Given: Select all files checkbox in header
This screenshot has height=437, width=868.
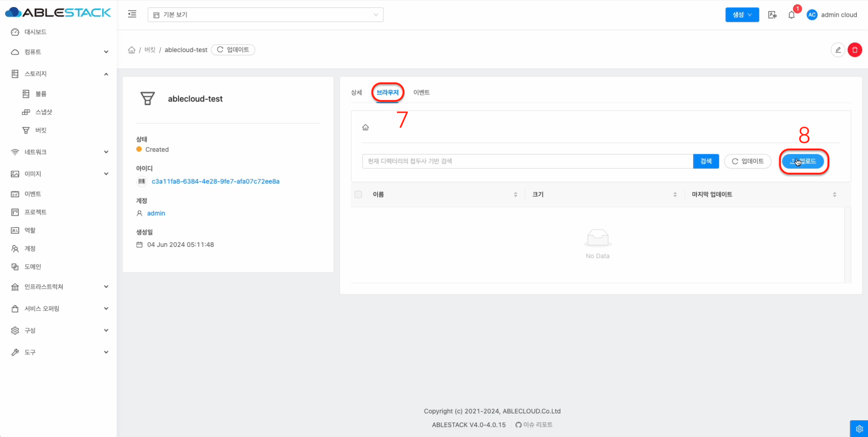Looking at the screenshot, I should pyautogui.click(x=358, y=195).
